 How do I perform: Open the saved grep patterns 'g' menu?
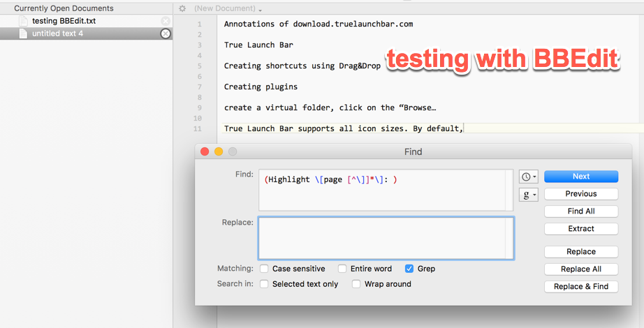click(x=528, y=195)
